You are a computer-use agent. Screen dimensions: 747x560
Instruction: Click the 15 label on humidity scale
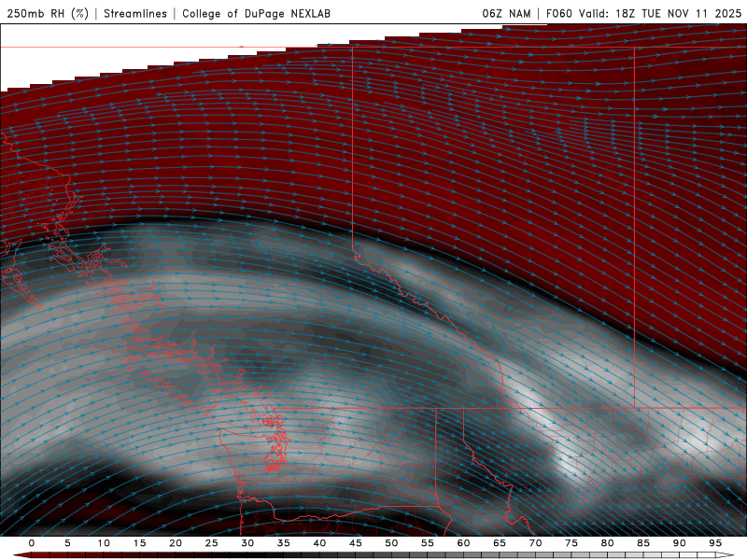139,543
